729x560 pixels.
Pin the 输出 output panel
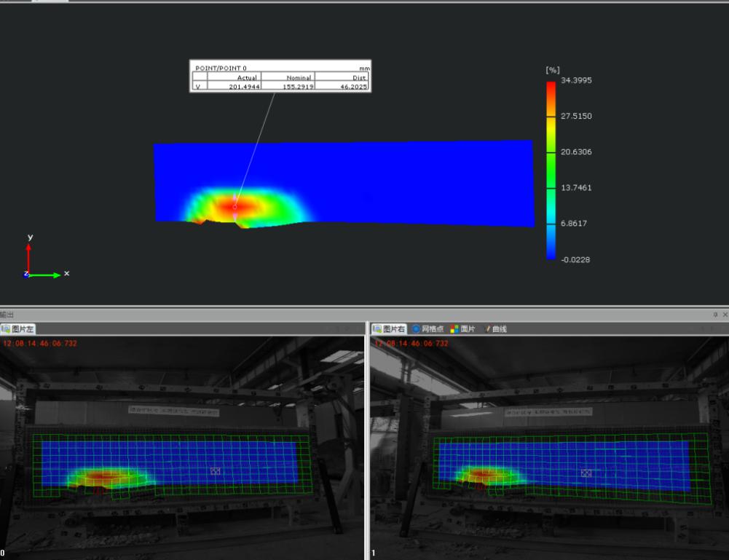(715, 315)
